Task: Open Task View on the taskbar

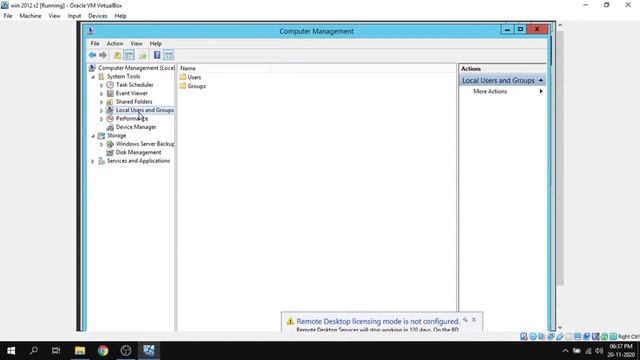Action: (56, 351)
